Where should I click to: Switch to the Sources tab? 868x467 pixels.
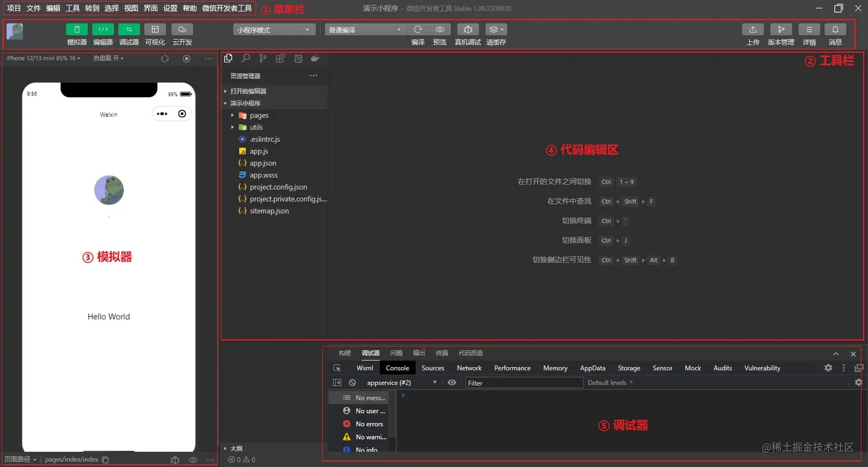(433, 368)
